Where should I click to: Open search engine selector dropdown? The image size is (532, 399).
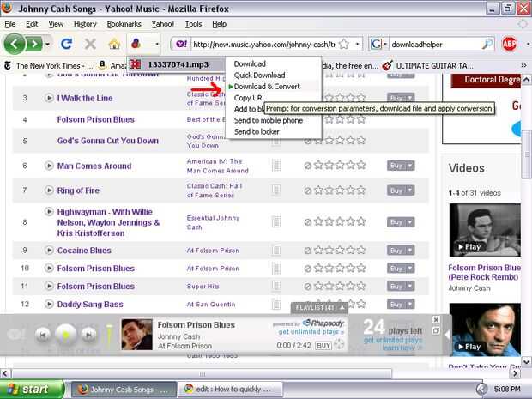point(385,44)
